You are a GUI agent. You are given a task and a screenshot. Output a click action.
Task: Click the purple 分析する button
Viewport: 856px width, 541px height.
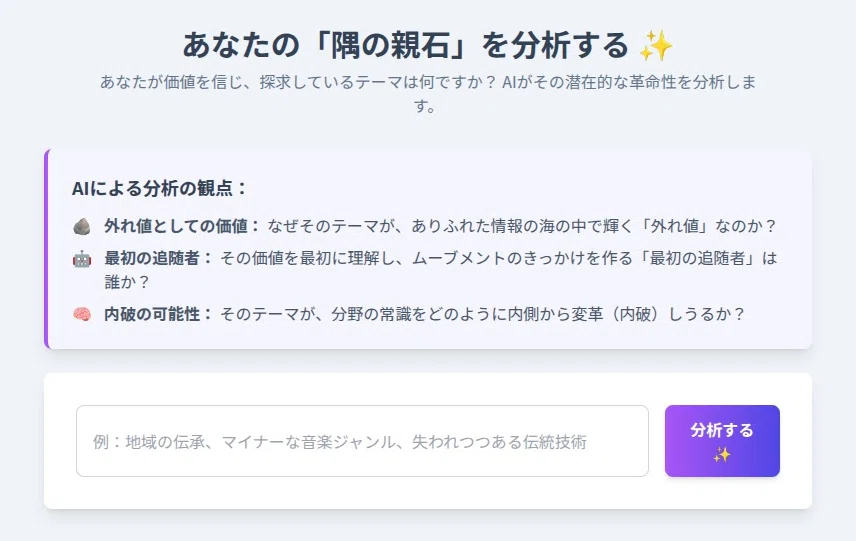(x=722, y=441)
